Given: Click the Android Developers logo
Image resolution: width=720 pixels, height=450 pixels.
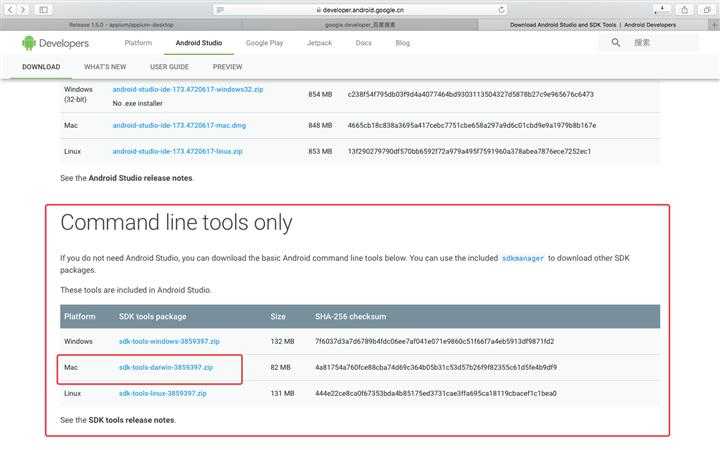Looking at the screenshot, I should point(56,43).
